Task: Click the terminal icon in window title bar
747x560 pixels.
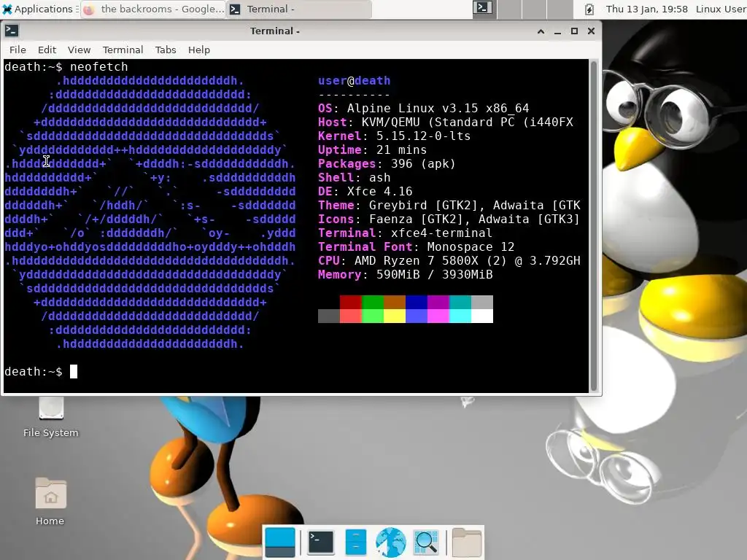Action: coord(12,31)
